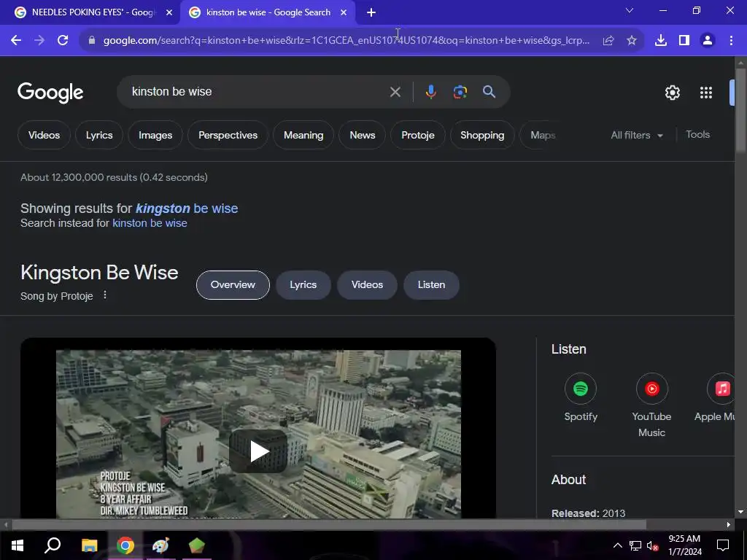The height and width of the screenshot is (560, 747).
Task: Switch to NEEDLES POKING EYES tab
Action: click(x=93, y=12)
